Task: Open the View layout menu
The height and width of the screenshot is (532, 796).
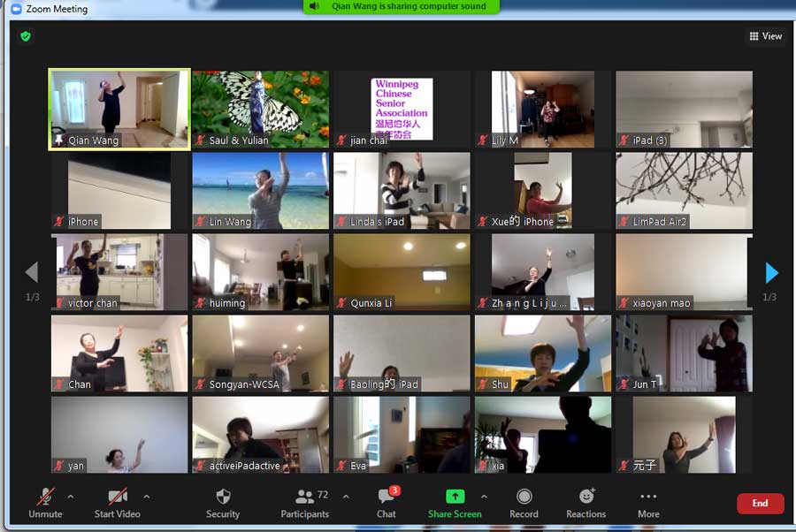Action: [766, 36]
